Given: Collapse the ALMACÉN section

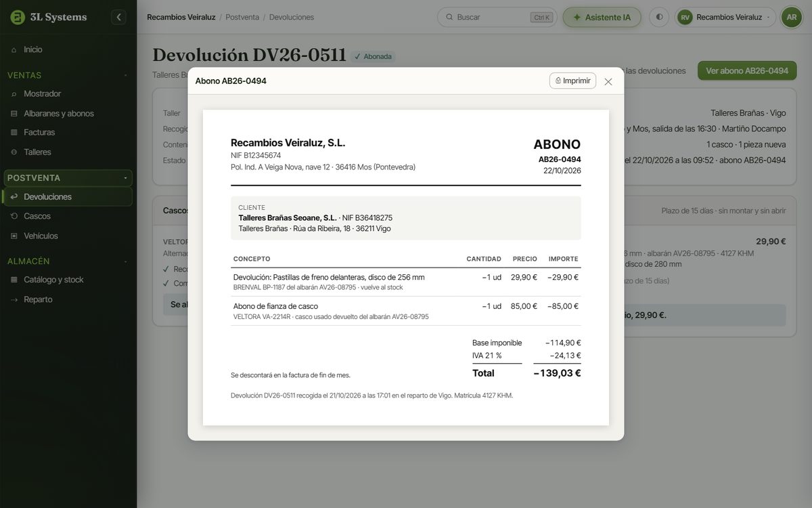Looking at the screenshot, I should [x=68, y=261].
